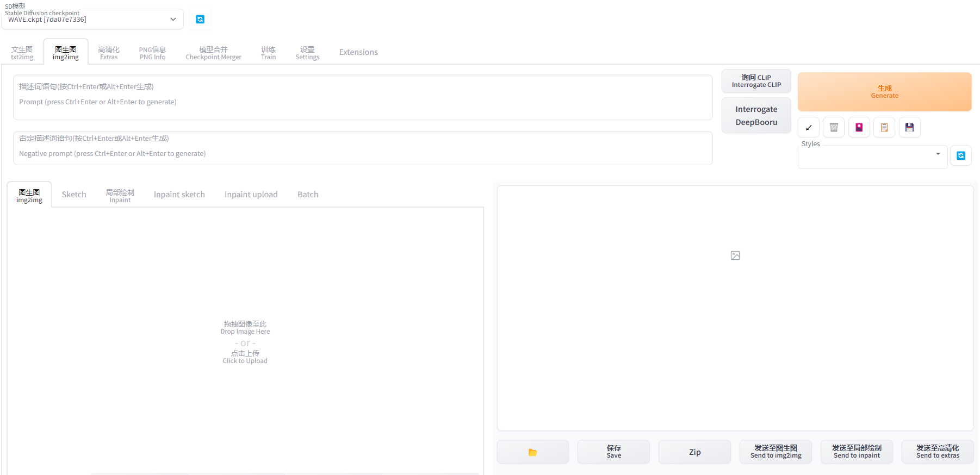Click the floppy disk icon to save style
Image resolution: width=980 pixels, height=475 pixels.
pos(909,128)
